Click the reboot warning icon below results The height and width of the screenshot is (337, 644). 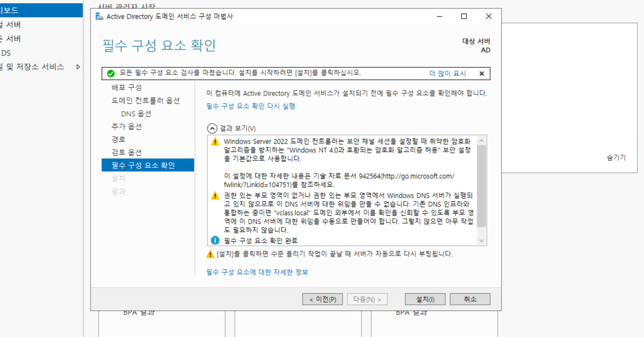(x=210, y=254)
